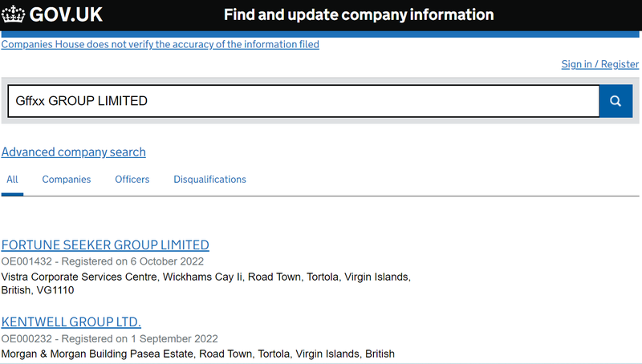The height and width of the screenshot is (364, 642).
Task: Focus the company search text field
Action: pos(303,101)
